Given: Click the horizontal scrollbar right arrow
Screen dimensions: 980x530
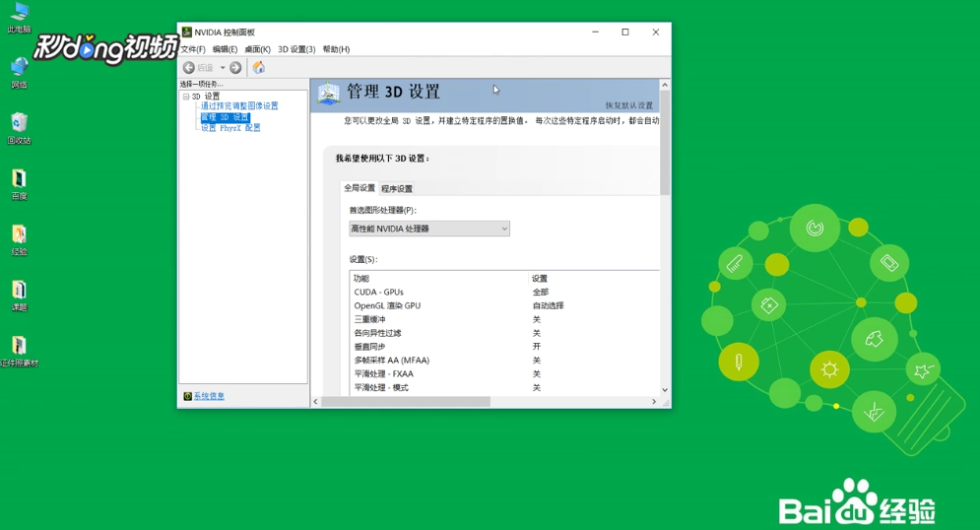Looking at the screenshot, I should [654, 402].
